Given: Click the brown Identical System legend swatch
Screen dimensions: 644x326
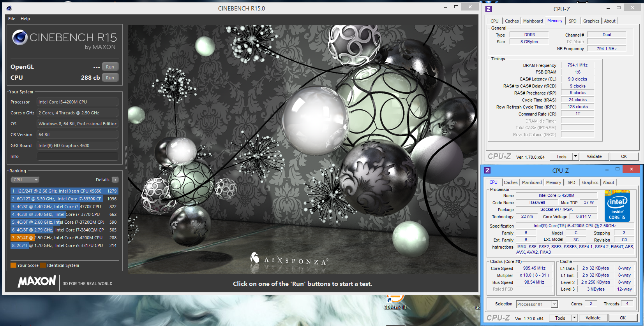Looking at the screenshot, I should tap(43, 265).
